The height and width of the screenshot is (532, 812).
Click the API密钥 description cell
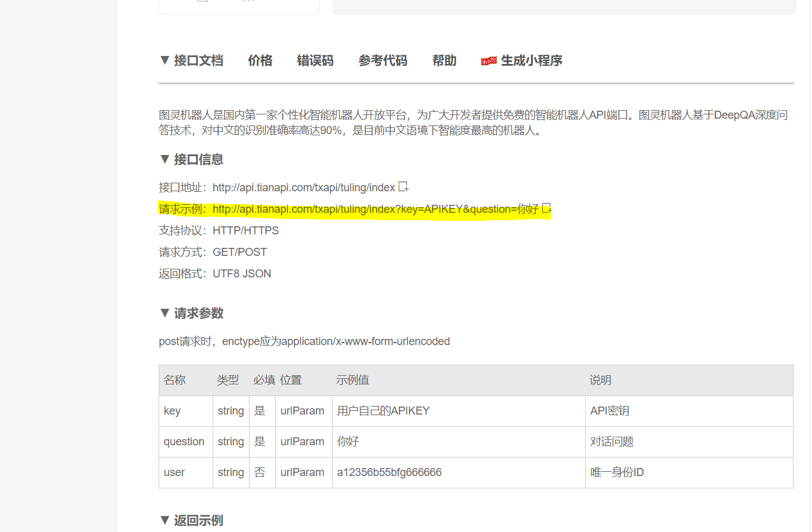pos(689,411)
